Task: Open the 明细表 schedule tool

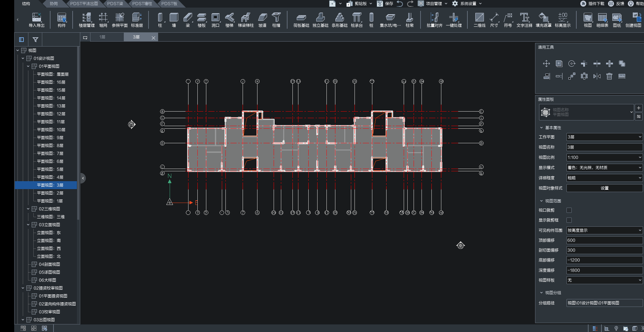Action: pyautogui.click(x=602, y=20)
